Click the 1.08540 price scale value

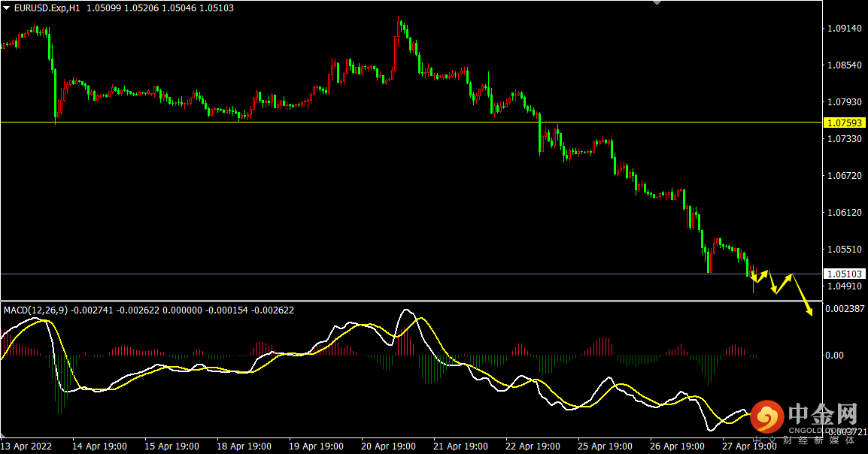coord(844,65)
